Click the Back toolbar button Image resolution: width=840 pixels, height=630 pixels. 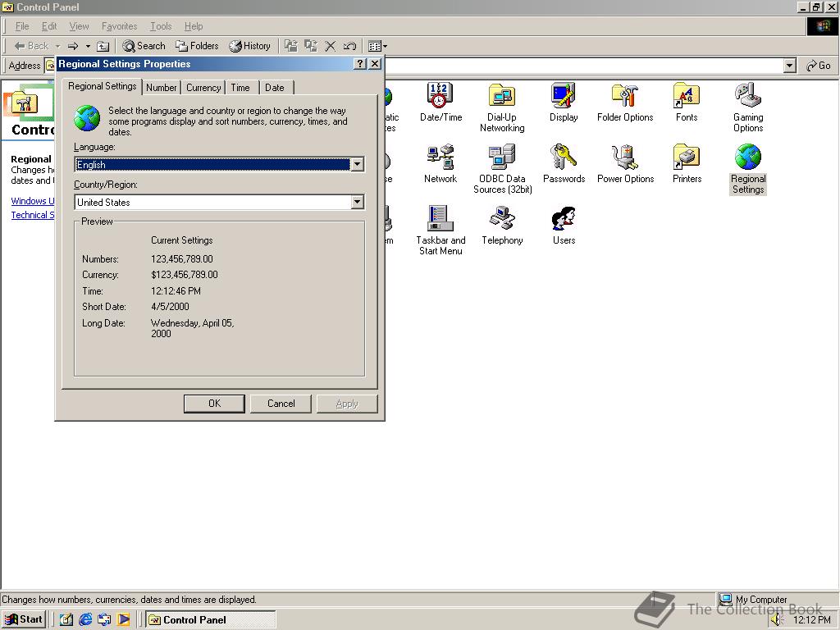[x=31, y=46]
